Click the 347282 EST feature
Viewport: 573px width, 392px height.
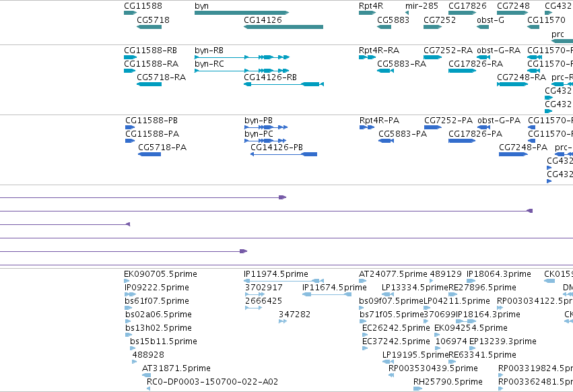283,321
